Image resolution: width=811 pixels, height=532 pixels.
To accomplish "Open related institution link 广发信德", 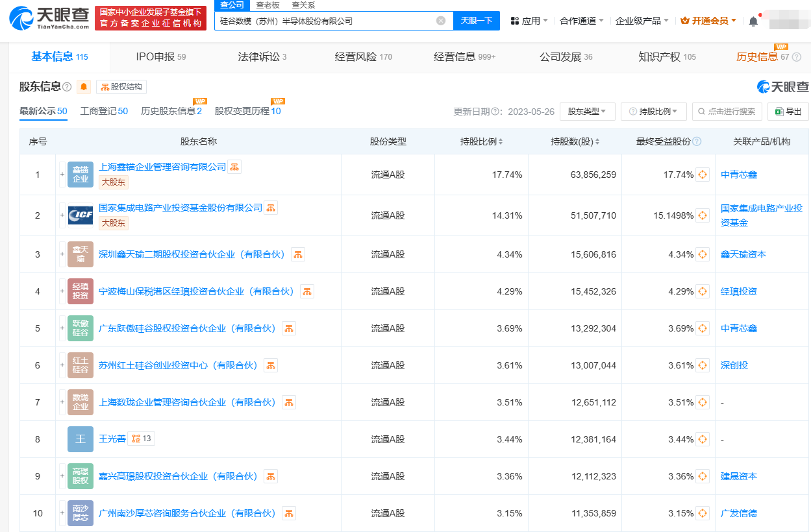I will pos(739,513).
